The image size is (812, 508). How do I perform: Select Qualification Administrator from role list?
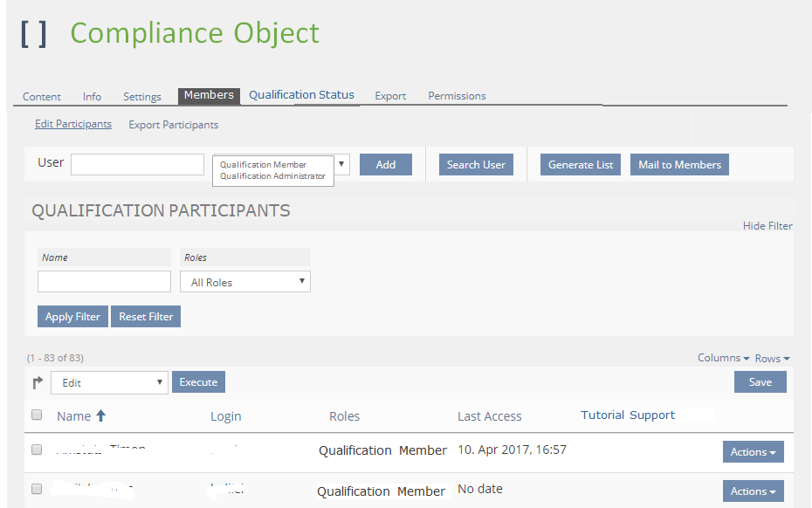[x=272, y=176]
